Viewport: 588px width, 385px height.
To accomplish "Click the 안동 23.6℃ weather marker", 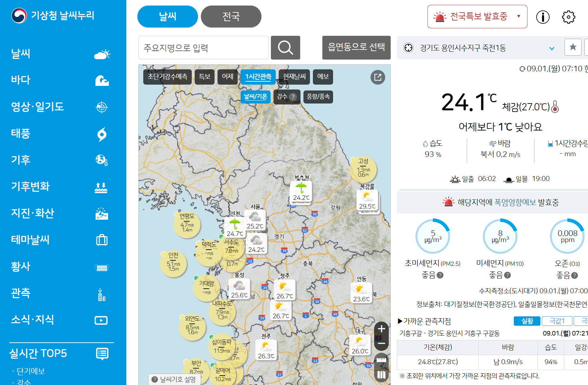I will (361, 293).
